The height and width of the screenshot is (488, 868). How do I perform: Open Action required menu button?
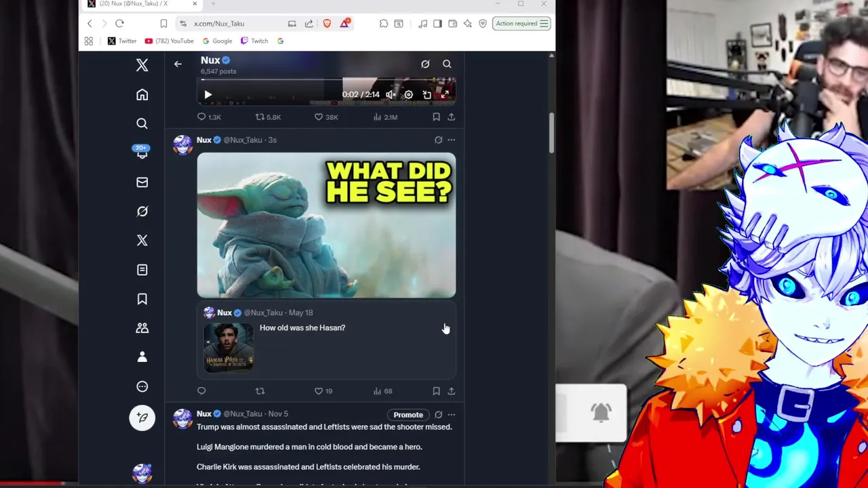[x=521, y=24]
